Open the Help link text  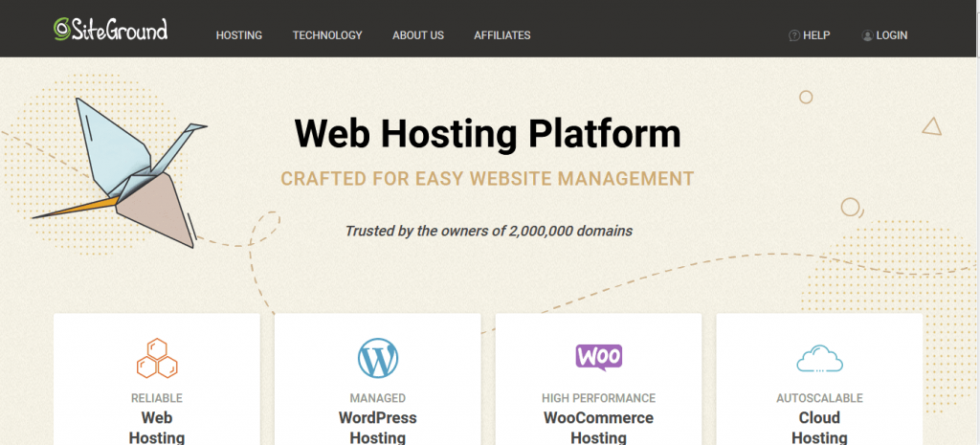816,35
